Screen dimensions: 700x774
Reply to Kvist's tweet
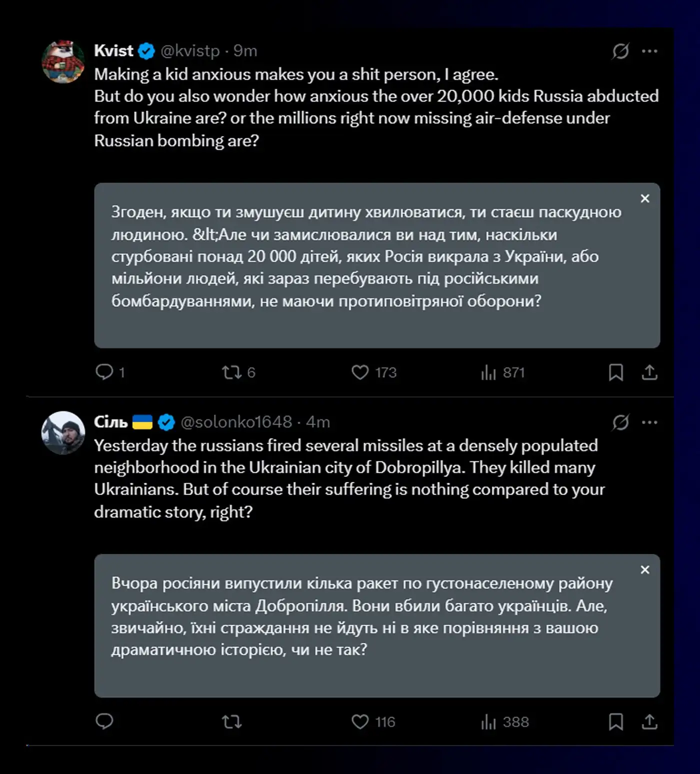(104, 372)
